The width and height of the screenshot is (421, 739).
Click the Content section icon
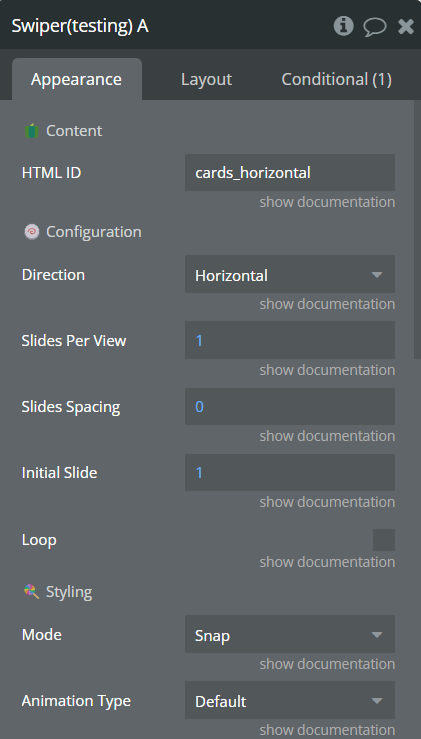pyautogui.click(x=32, y=131)
